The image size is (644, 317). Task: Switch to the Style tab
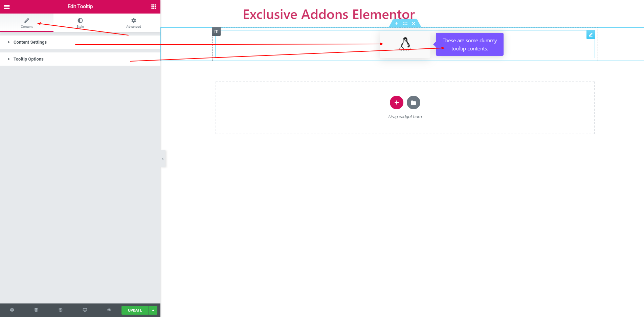click(x=80, y=23)
